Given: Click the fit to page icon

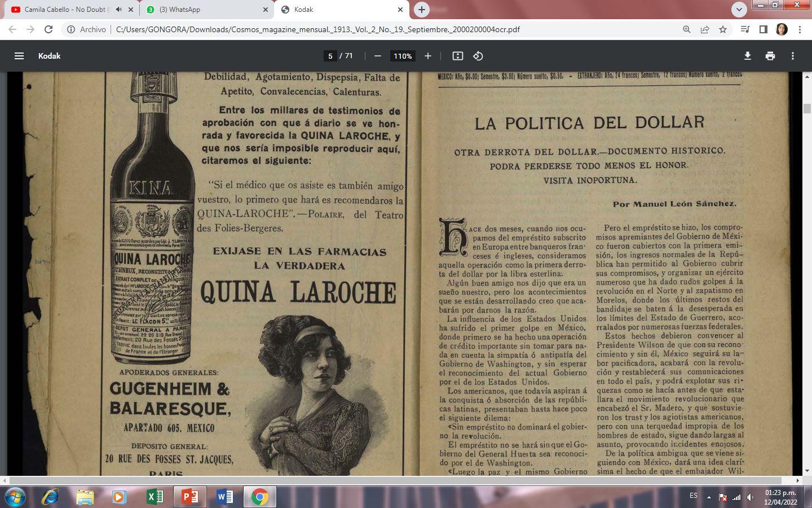Looking at the screenshot, I should (458, 56).
